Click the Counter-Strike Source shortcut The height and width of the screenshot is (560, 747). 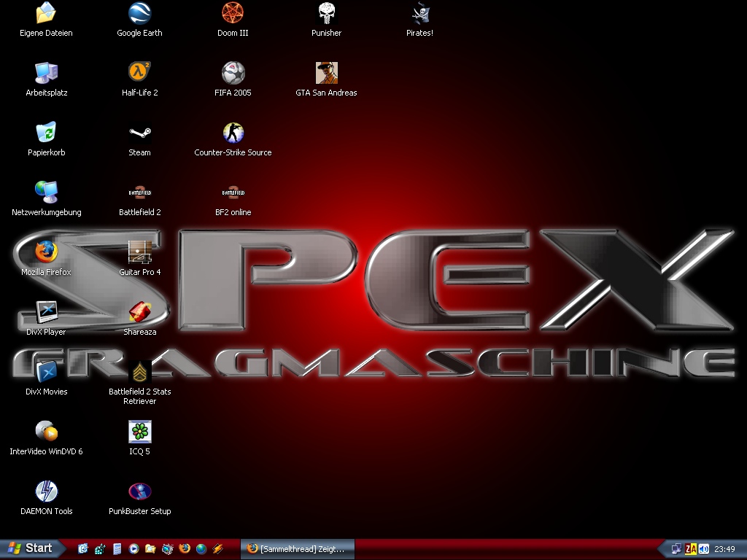pos(233,133)
